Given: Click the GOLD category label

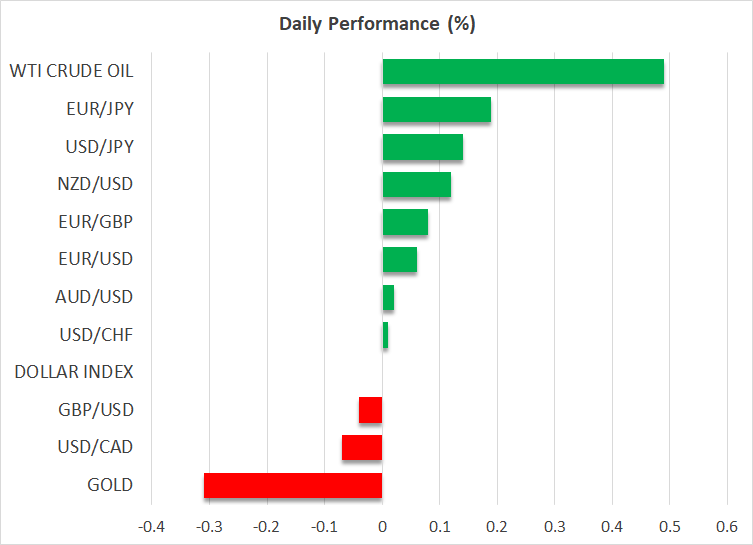Looking at the screenshot, I should (110, 485).
